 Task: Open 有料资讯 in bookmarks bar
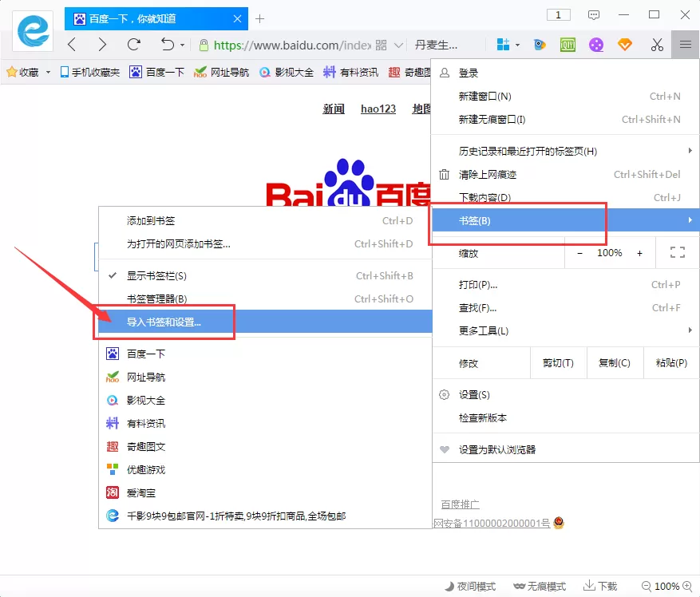coord(350,72)
